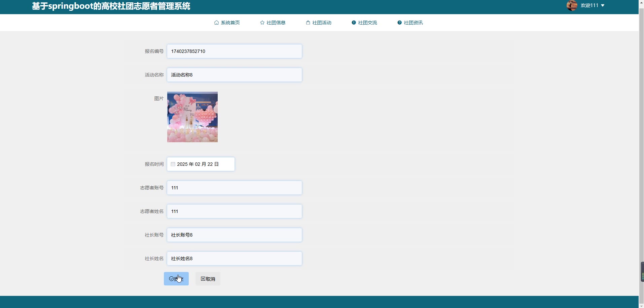The image size is (644, 308).
Task: Click the 社长账号 input field
Action: 235,235
